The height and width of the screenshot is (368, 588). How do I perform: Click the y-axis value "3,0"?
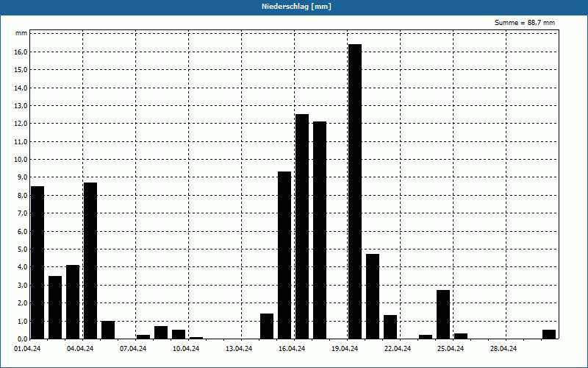click(x=23, y=285)
